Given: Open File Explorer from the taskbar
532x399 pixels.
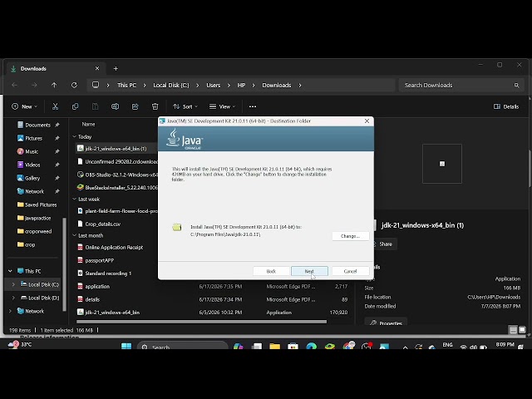Looking at the screenshot, I should [274, 346].
